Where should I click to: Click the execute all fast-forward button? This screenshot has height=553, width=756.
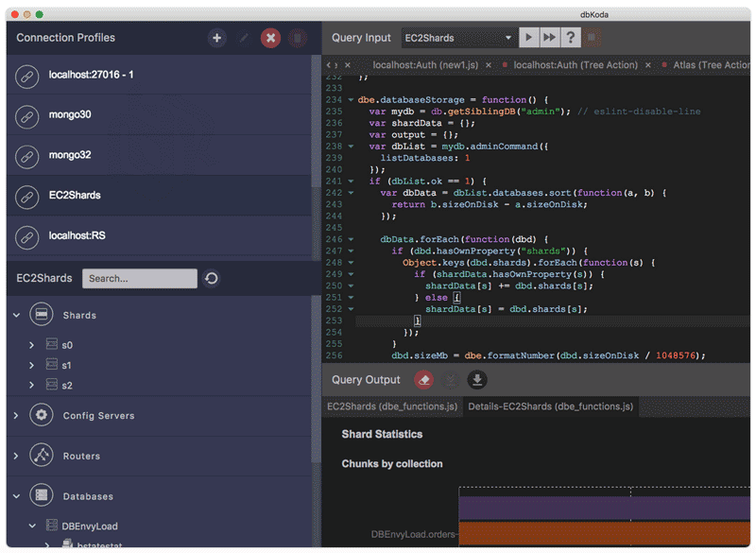tap(550, 38)
